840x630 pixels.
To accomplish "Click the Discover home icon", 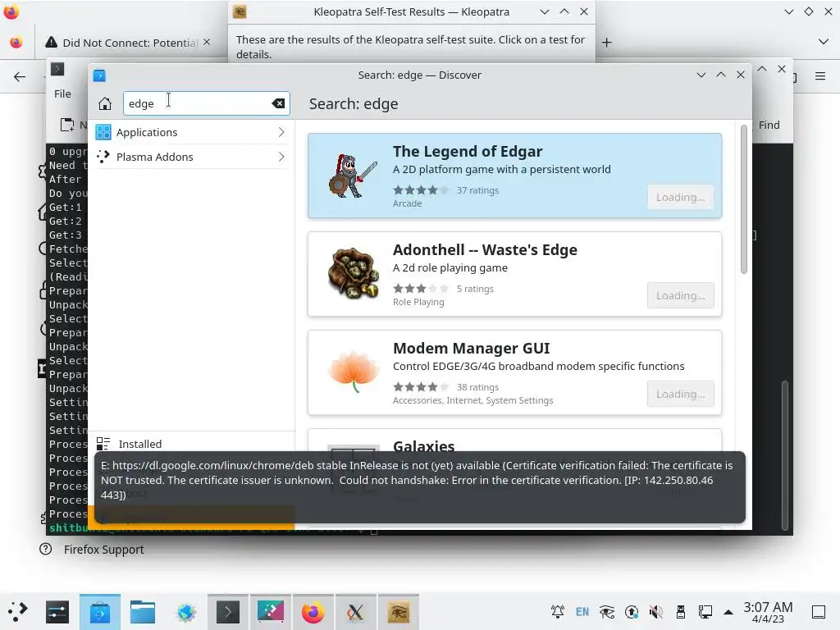I will click(x=105, y=103).
